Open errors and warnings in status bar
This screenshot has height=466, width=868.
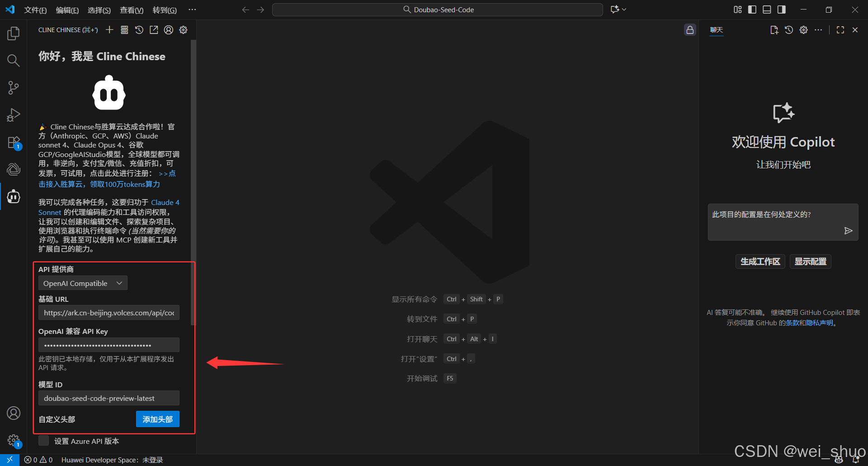coord(38,460)
